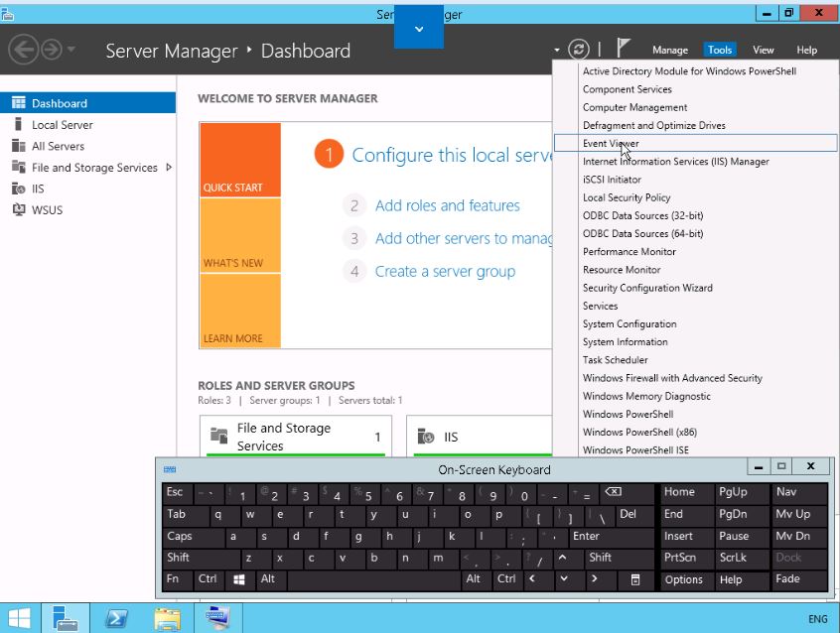This screenshot has height=633, width=840.
Task: Open IIS in the sidebar
Action: pyautogui.click(x=38, y=189)
